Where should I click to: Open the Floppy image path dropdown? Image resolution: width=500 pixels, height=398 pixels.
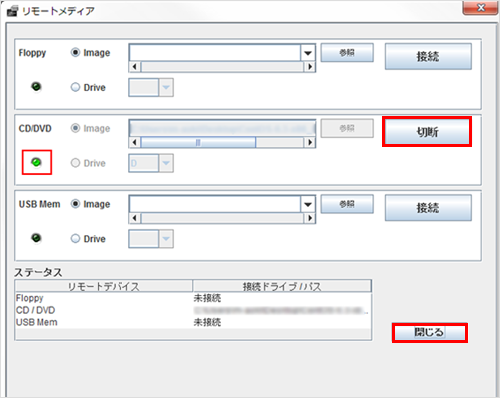click(x=308, y=53)
